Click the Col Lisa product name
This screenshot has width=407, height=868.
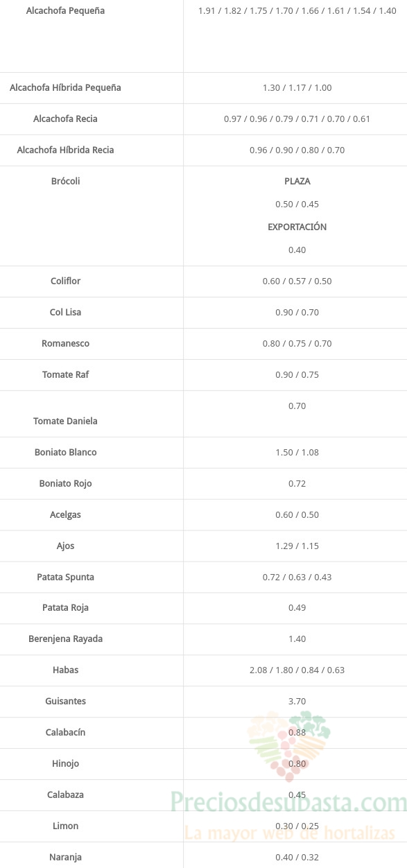(65, 312)
